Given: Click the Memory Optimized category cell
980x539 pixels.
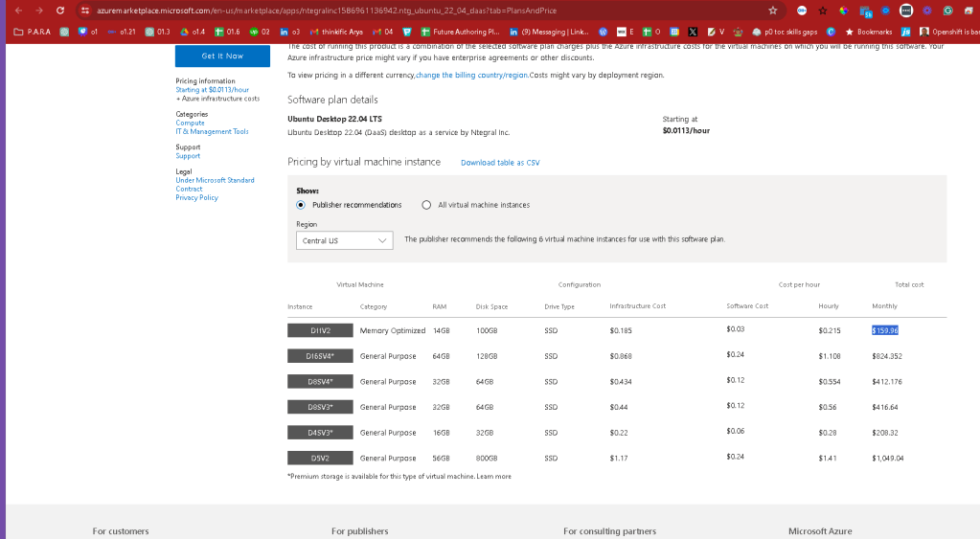Looking at the screenshot, I should (393, 330).
